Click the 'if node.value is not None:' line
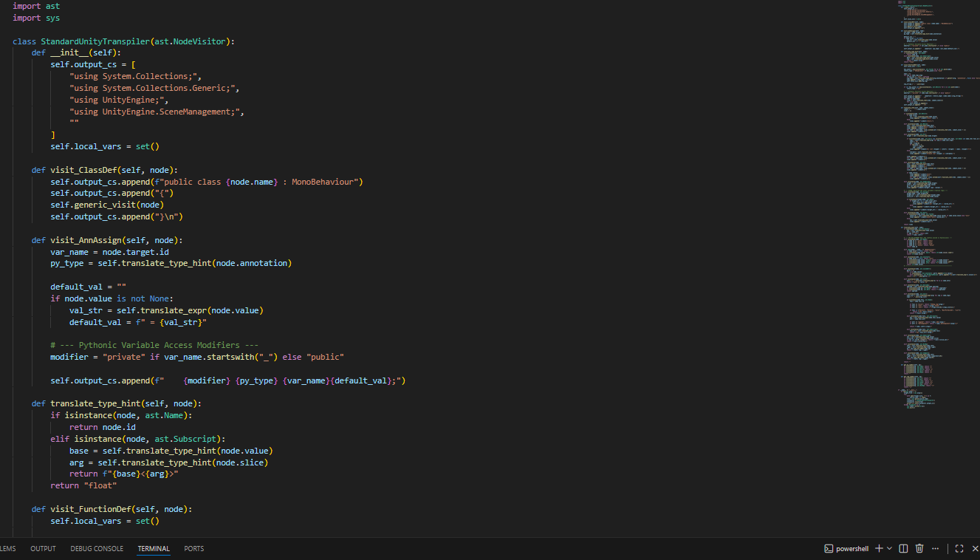 click(112, 298)
